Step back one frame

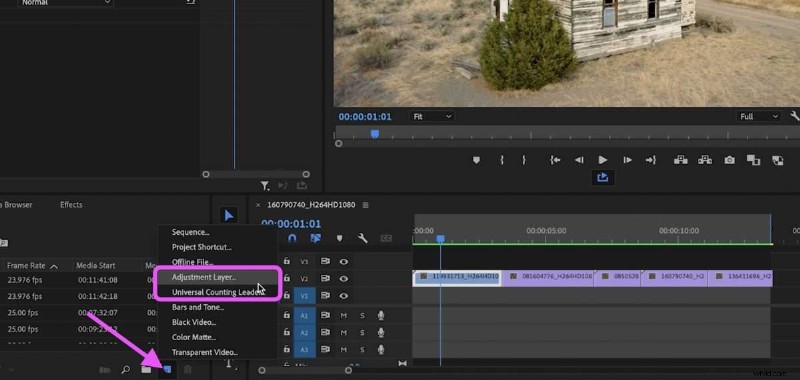tap(579, 160)
